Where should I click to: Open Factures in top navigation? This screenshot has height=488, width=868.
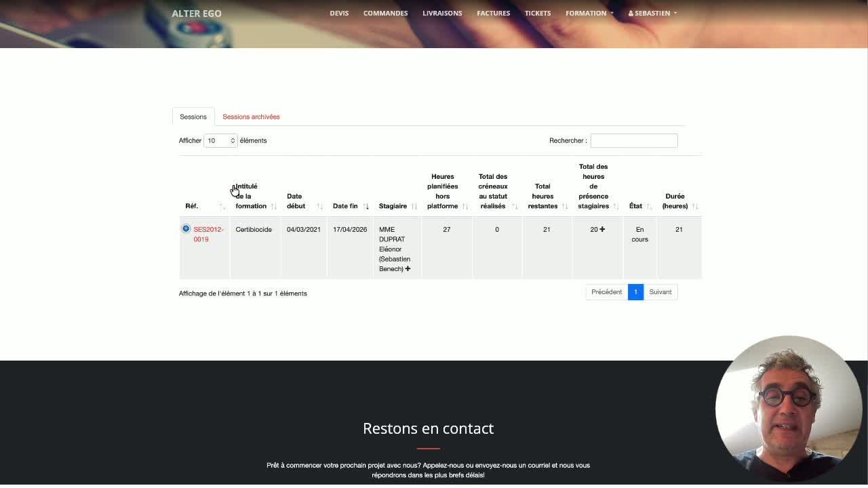tap(493, 13)
